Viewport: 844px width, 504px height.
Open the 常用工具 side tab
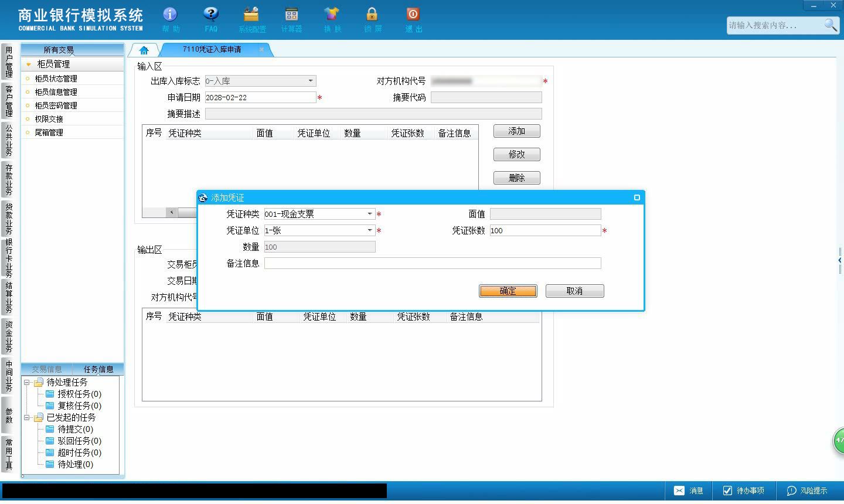pyautogui.click(x=9, y=454)
